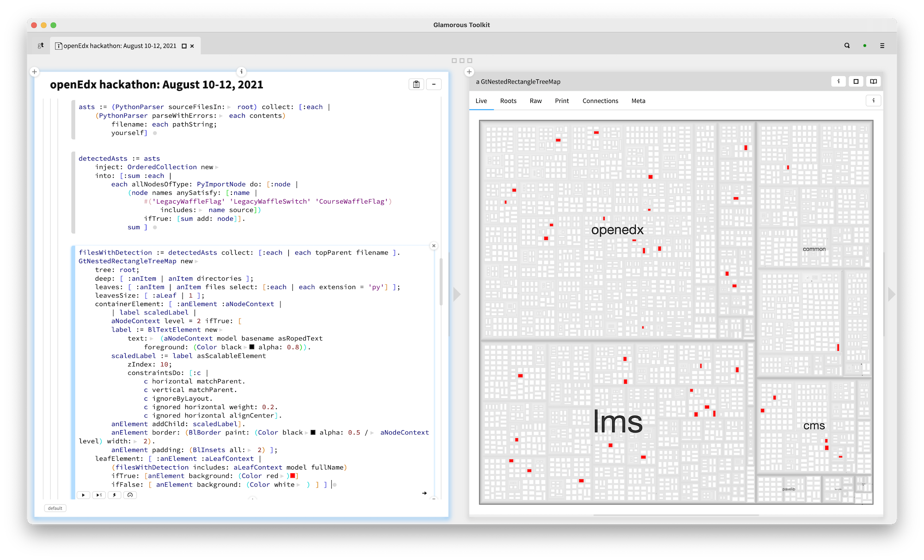Click the debug lightning bolt button
Screen dimensions: 924x560
[x=115, y=495]
